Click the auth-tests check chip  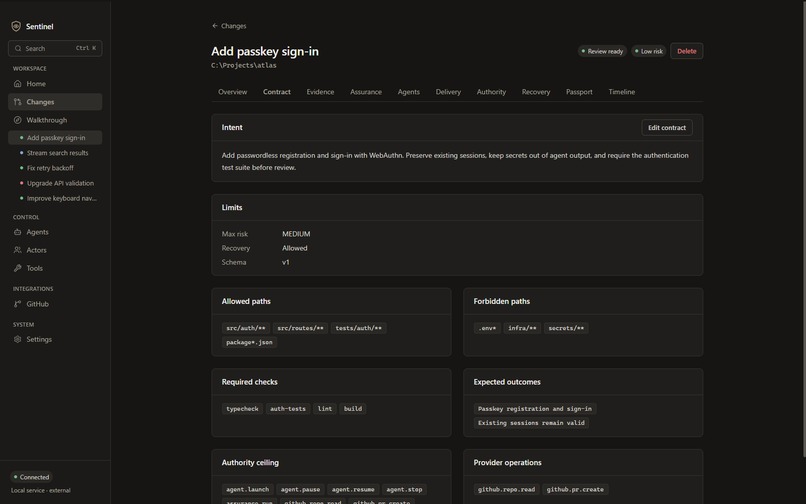(x=288, y=409)
